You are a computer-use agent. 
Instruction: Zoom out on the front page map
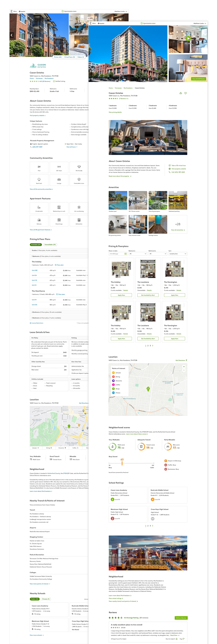pyautogui.click(x=184, y=370)
